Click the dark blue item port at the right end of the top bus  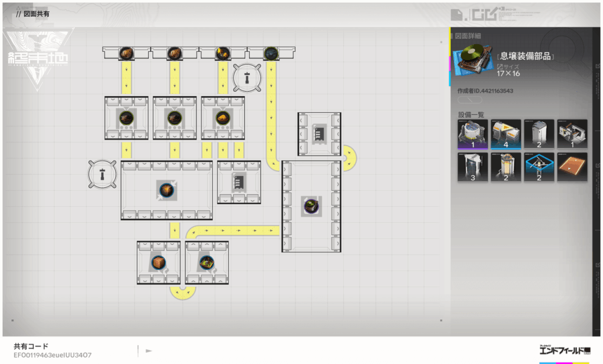270,54
